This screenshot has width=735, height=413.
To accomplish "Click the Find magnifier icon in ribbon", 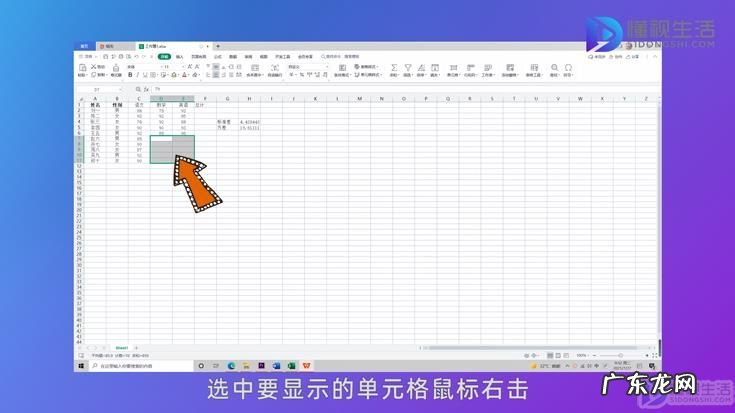I will point(555,68).
